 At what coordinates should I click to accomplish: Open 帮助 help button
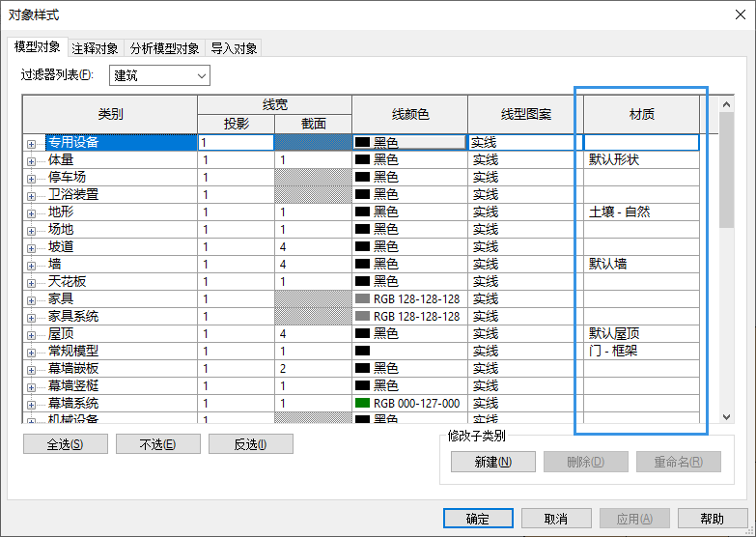click(713, 519)
